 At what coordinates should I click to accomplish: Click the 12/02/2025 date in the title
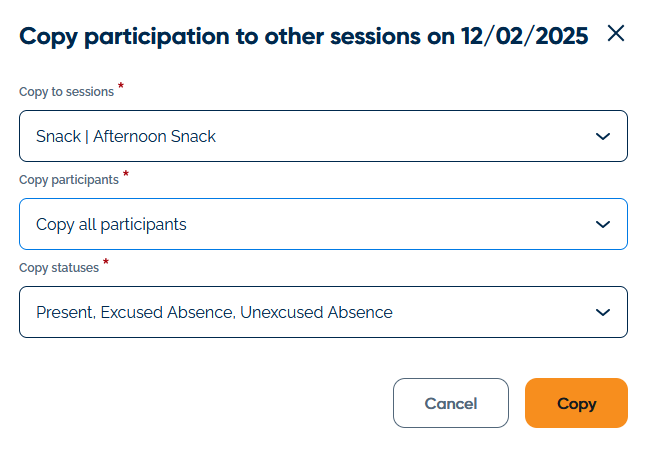[x=525, y=36]
